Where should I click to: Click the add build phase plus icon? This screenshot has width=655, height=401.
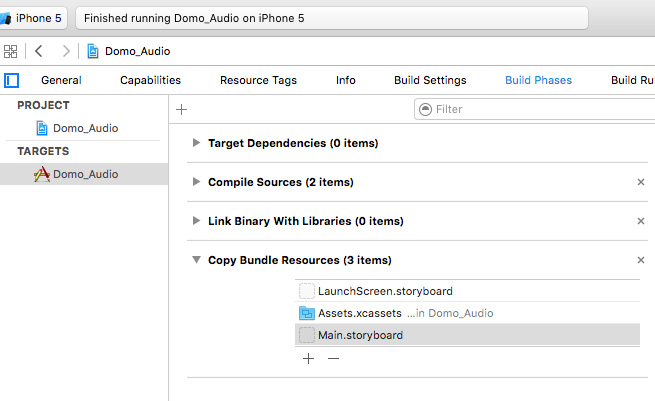[181, 109]
